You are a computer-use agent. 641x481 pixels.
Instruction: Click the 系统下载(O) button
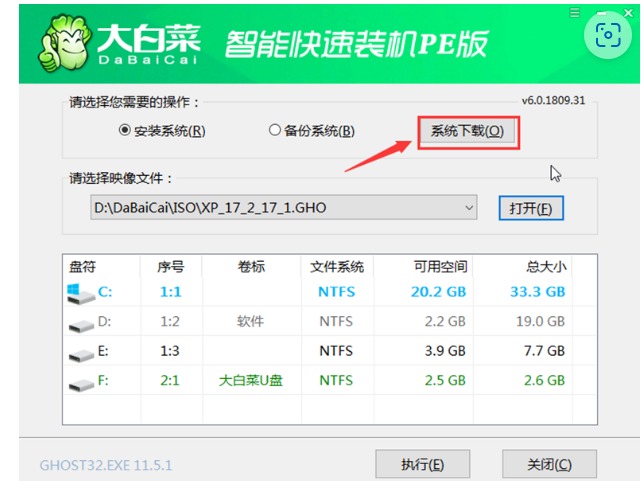point(467,131)
